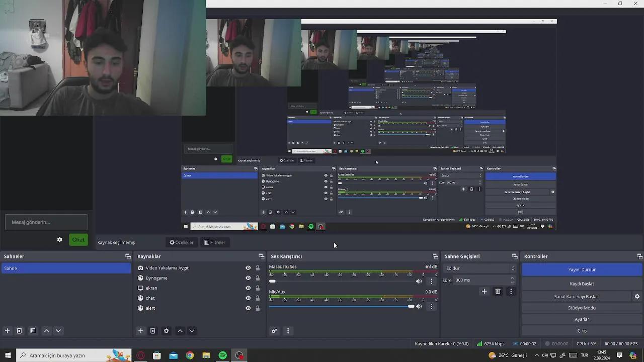Hide the Video Yakalama Aygıtı source

(248, 268)
